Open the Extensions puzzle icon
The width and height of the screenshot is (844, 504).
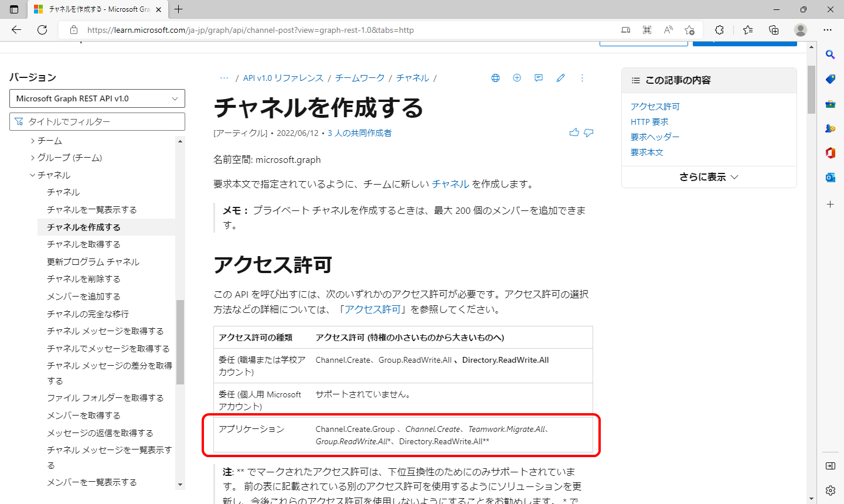coord(720,30)
